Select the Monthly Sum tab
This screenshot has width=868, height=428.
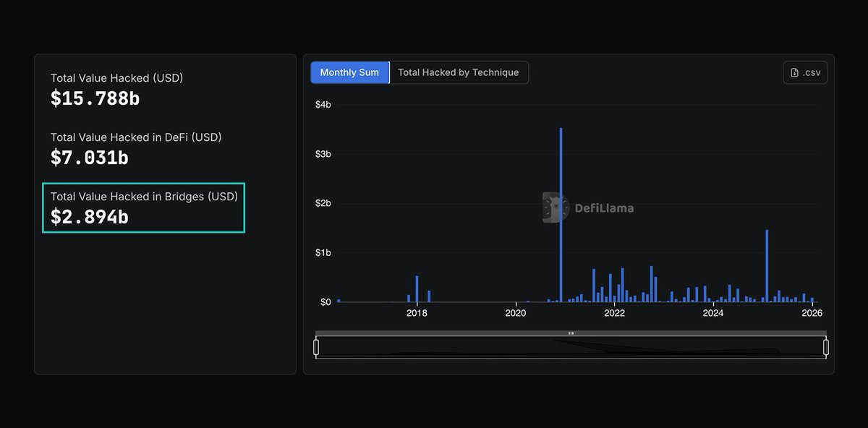point(349,72)
